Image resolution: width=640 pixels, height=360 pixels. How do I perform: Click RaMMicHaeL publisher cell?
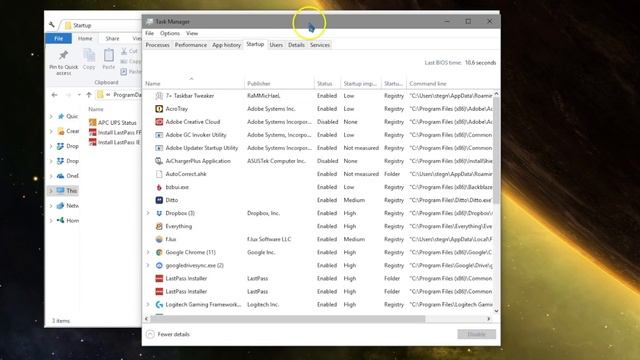(x=264, y=96)
